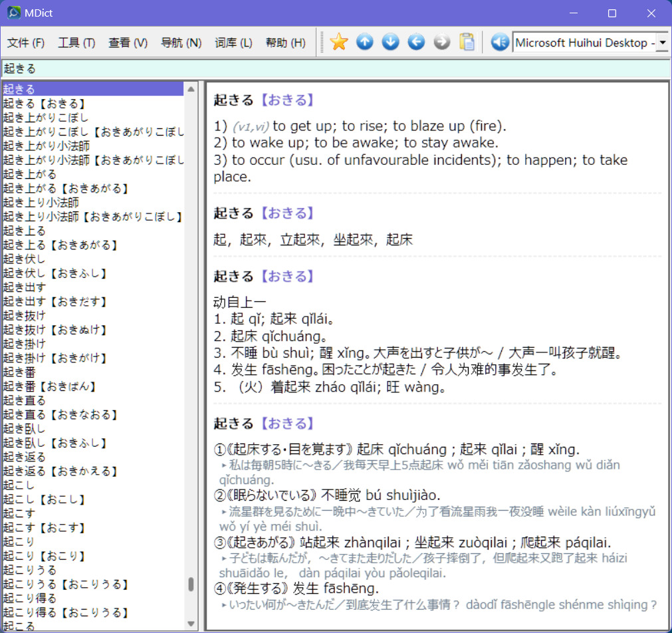The image size is (672, 633).
Task: Open the 文件 (F) menu
Action: pyautogui.click(x=26, y=43)
